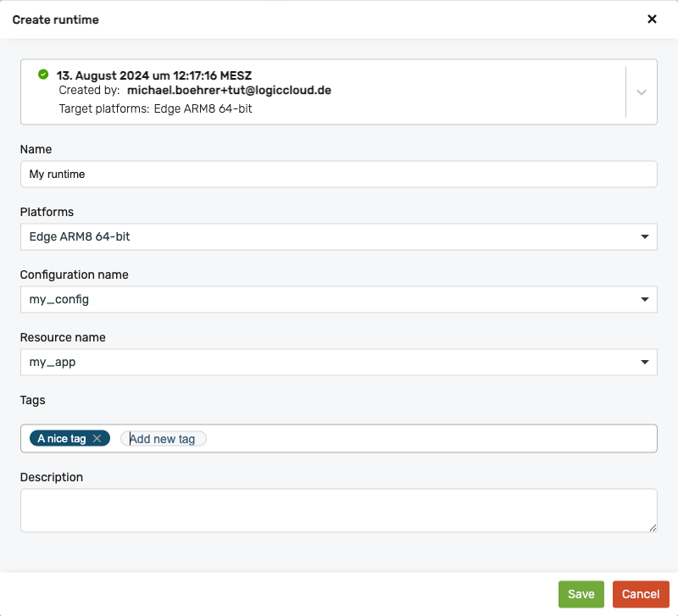Save the new runtime

click(581, 594)
